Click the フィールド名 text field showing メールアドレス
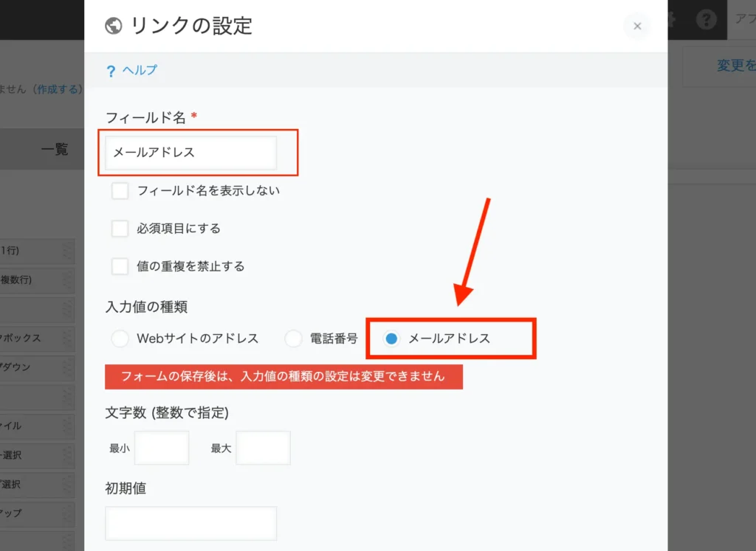 pyautogui.click(x=193, y=153)
